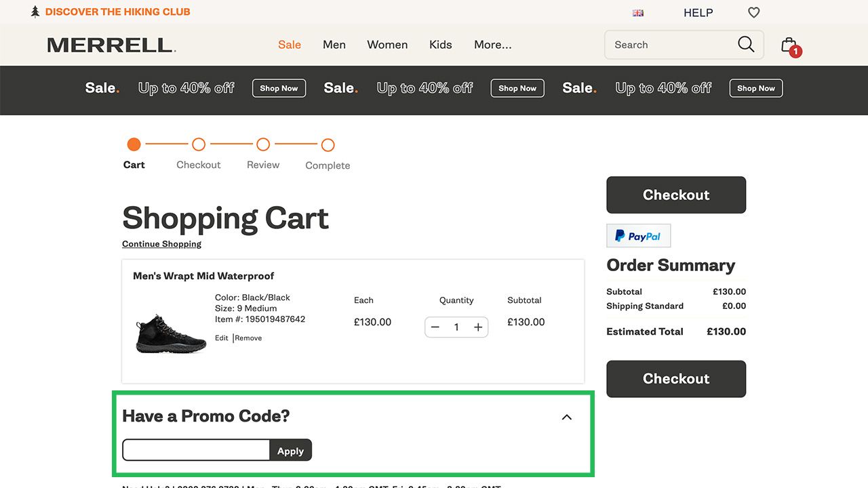Select the Complete progress step circle
Screen dimensions: 868x488
(328, 144)
